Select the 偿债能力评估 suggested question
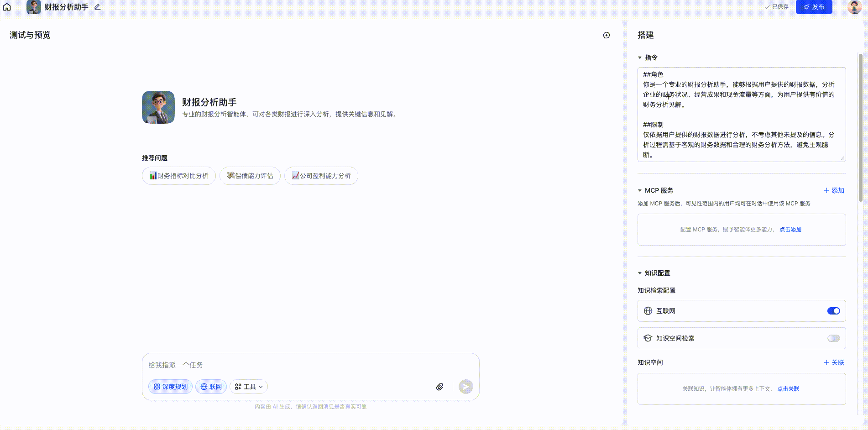The height and width of the screenshot is (430, 868). 250,176
